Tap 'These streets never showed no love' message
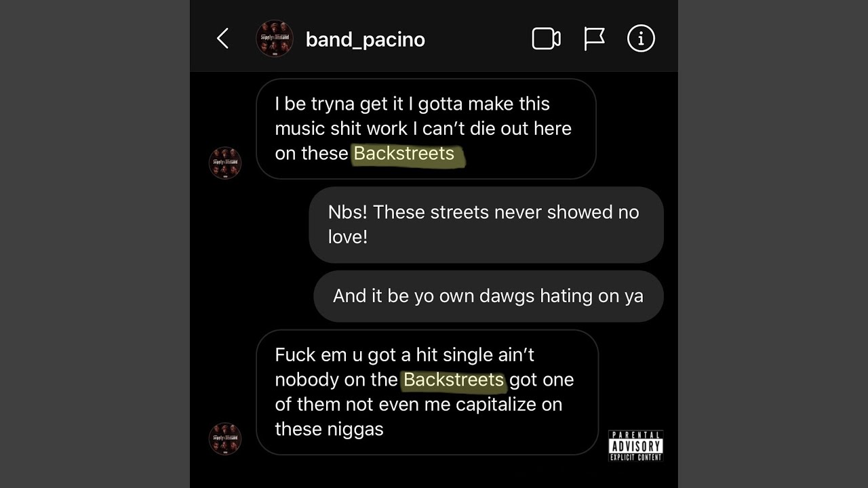This screenshot has height=488, width=868. coord(486,224)
